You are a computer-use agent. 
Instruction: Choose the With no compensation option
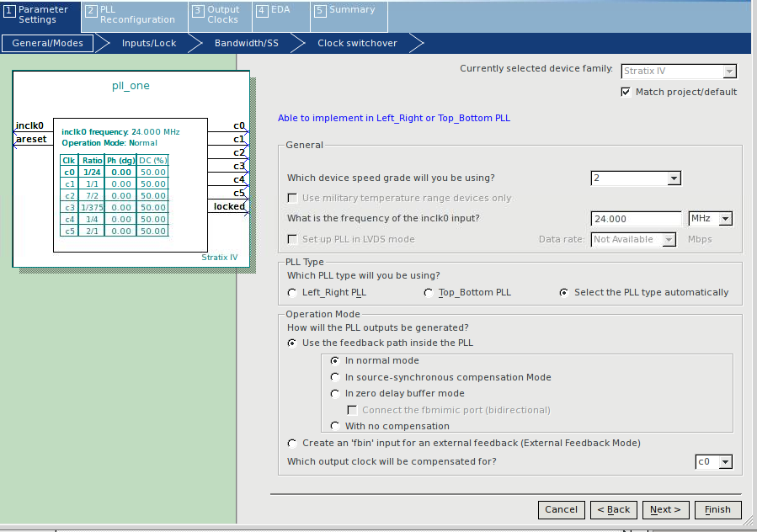point(335,426)
